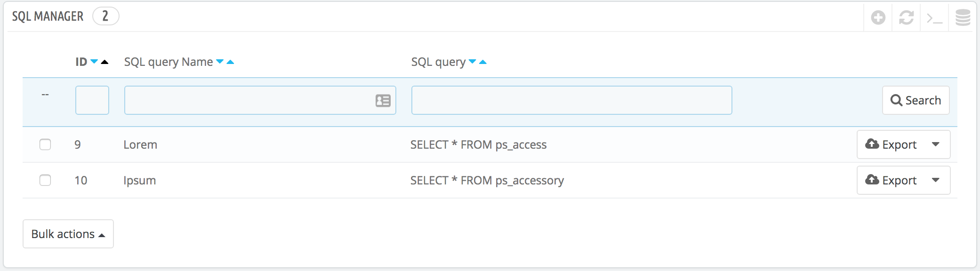Sort ID column ascending arrow
Screen dimensions: 980x271
(104, 62)
